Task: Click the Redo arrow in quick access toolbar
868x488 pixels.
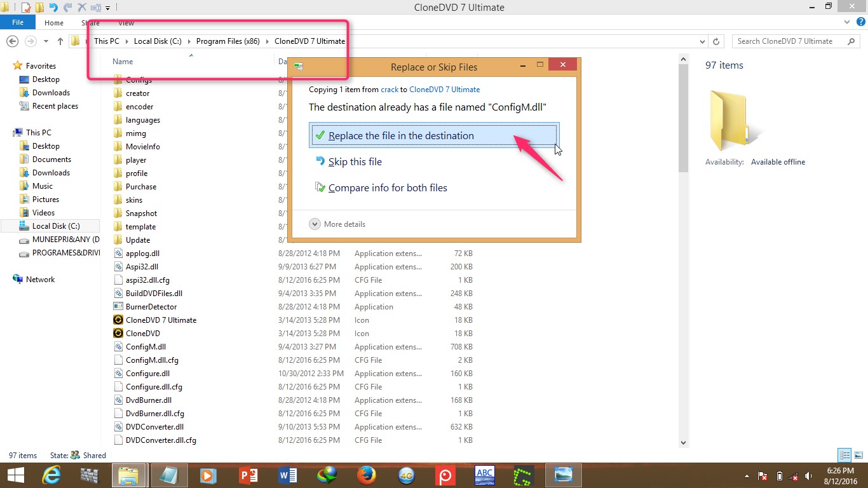Action: point(67,8)
